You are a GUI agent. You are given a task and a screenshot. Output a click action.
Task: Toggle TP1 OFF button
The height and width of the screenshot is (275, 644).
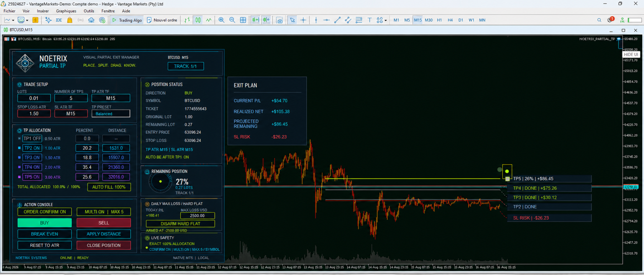(32, 139)
